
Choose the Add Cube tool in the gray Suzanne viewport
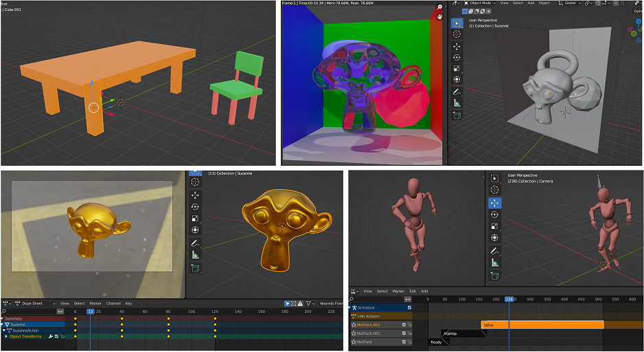click(x=457, y=115)
